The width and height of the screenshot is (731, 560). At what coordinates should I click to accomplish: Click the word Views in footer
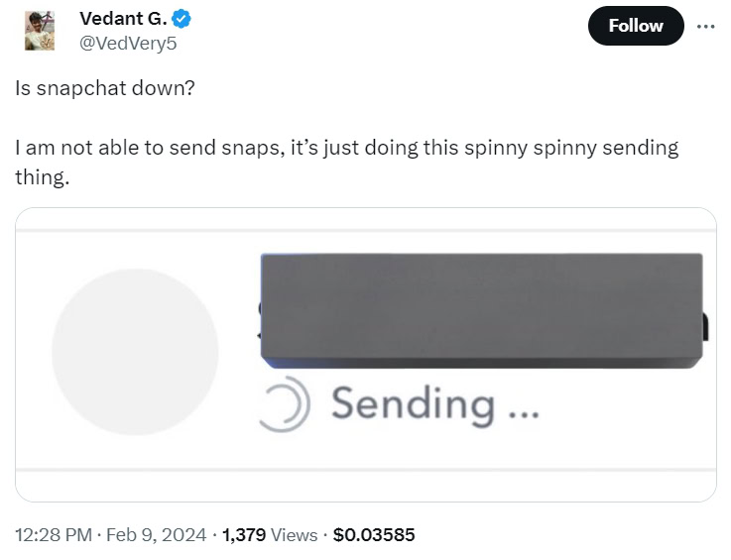tap(294, 535)
